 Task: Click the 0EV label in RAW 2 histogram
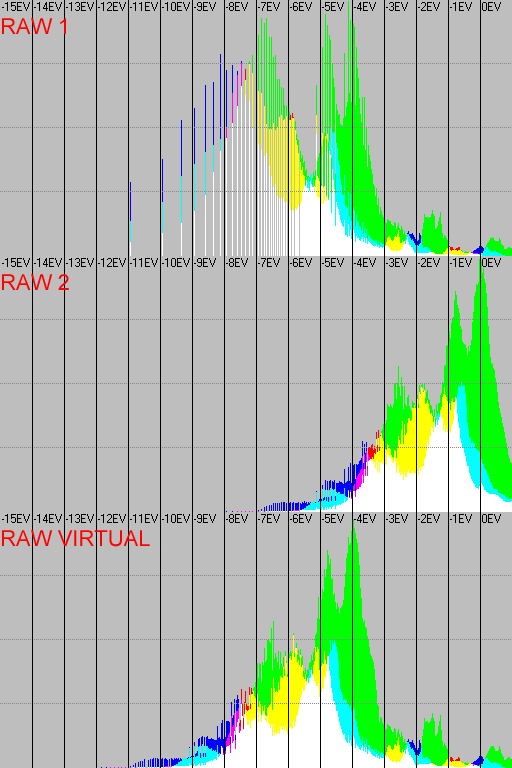491,263
